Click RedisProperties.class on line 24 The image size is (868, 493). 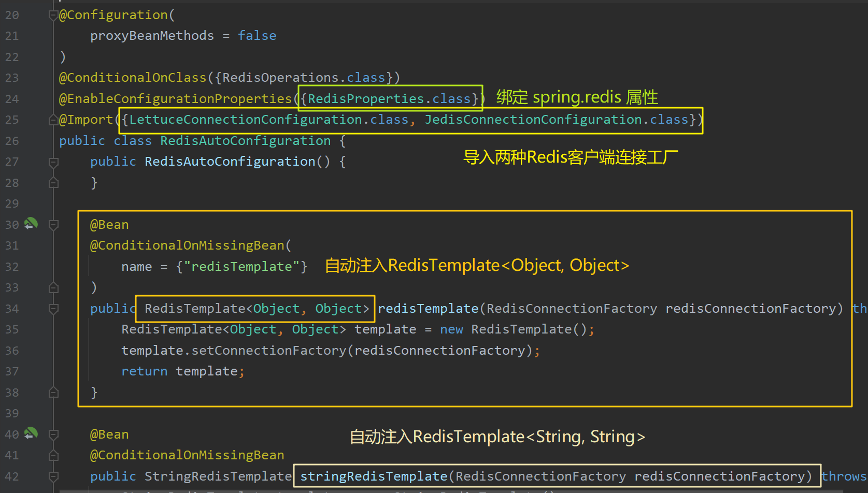389,98
